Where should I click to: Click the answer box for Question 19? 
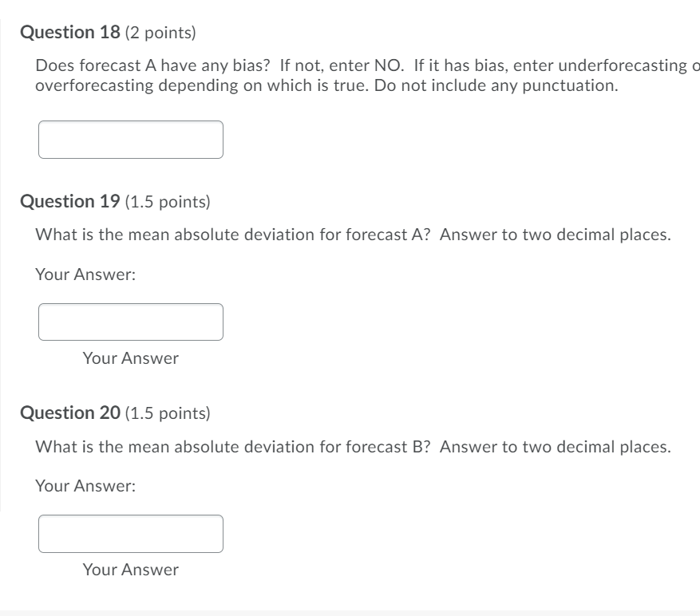point(130,322)
